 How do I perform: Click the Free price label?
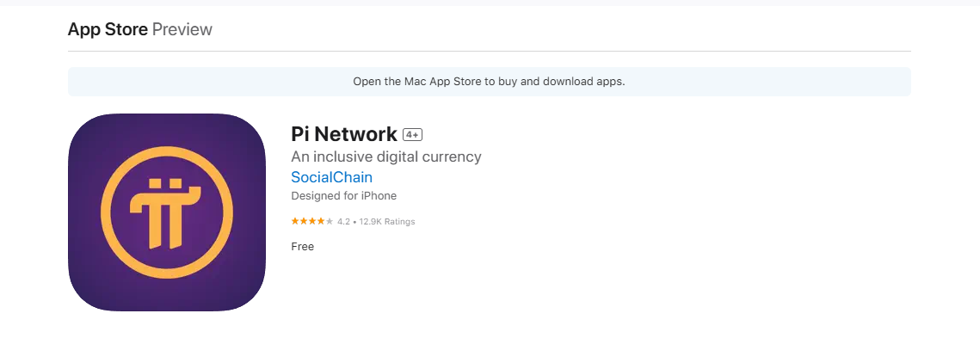tap(303, 246)
